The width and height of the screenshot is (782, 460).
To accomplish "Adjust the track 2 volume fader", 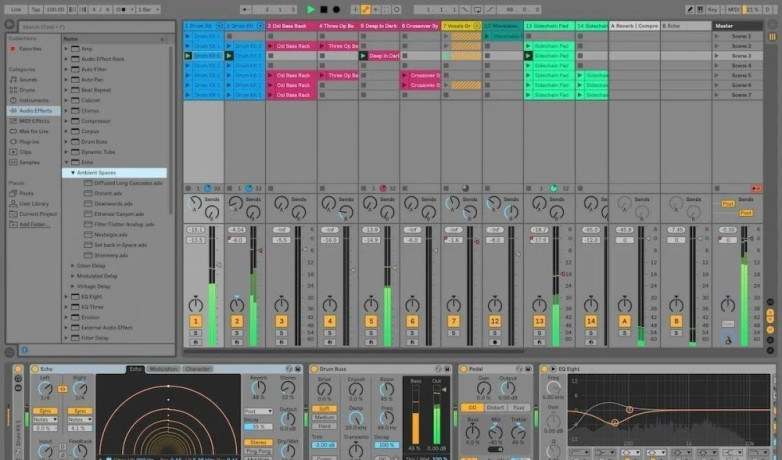I will (x=260, y=250).
